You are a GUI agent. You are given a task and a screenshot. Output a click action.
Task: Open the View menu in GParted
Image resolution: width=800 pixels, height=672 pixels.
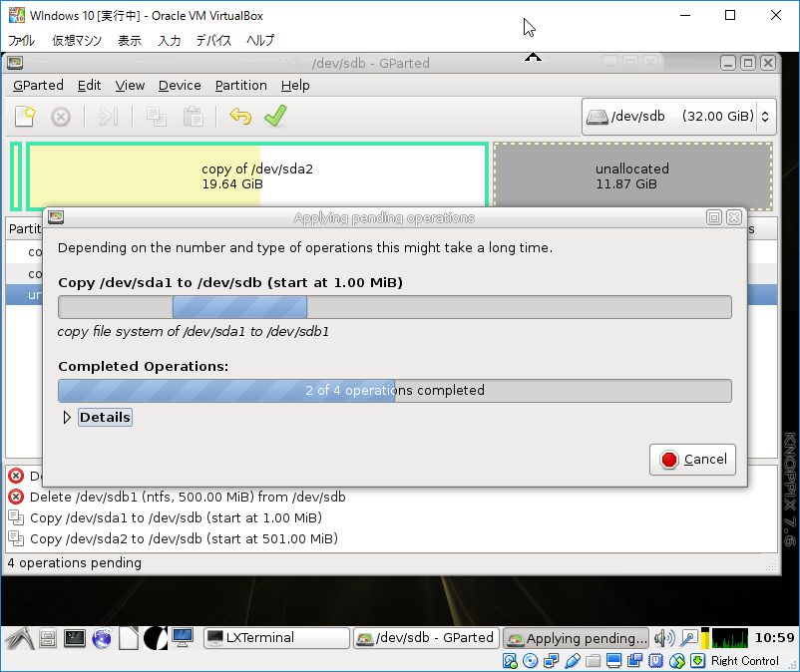tap(130, 85)
